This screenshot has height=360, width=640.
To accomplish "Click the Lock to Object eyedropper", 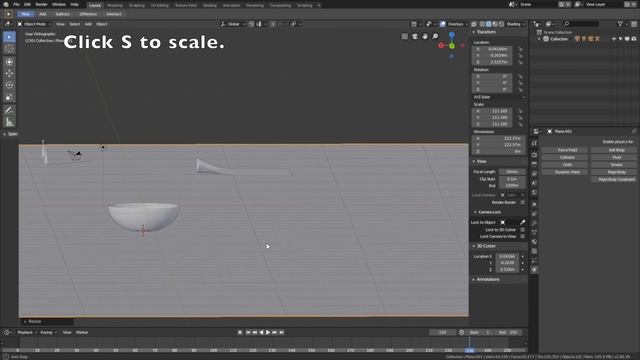I will (x=522, y=222).
